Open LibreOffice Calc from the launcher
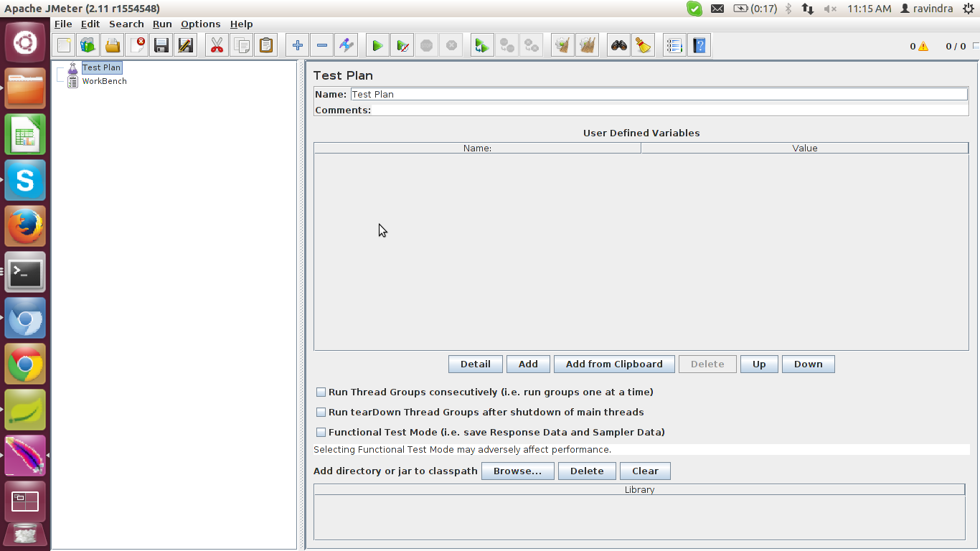The height and width of the screenshot is (551, 980). pos(25,134)
